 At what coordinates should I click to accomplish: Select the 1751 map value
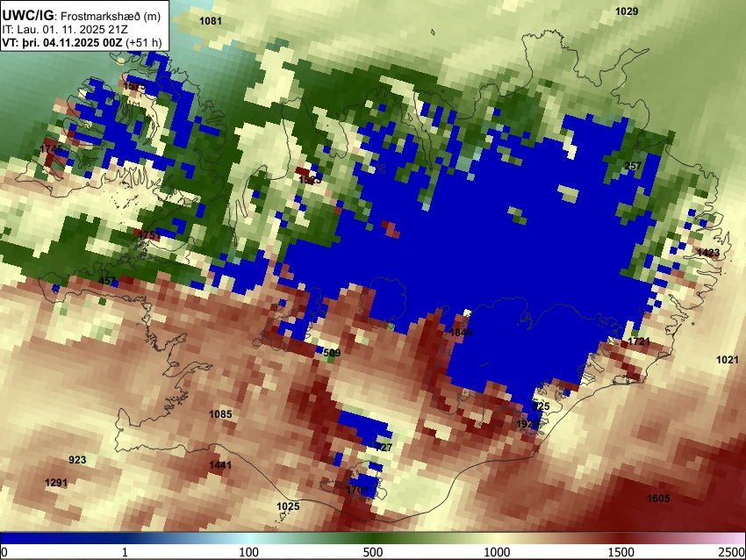(x=149, y=235)
